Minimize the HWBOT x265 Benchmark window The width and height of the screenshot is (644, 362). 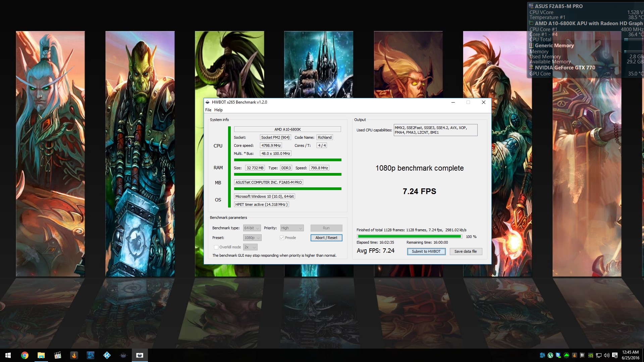click(453, 102)
